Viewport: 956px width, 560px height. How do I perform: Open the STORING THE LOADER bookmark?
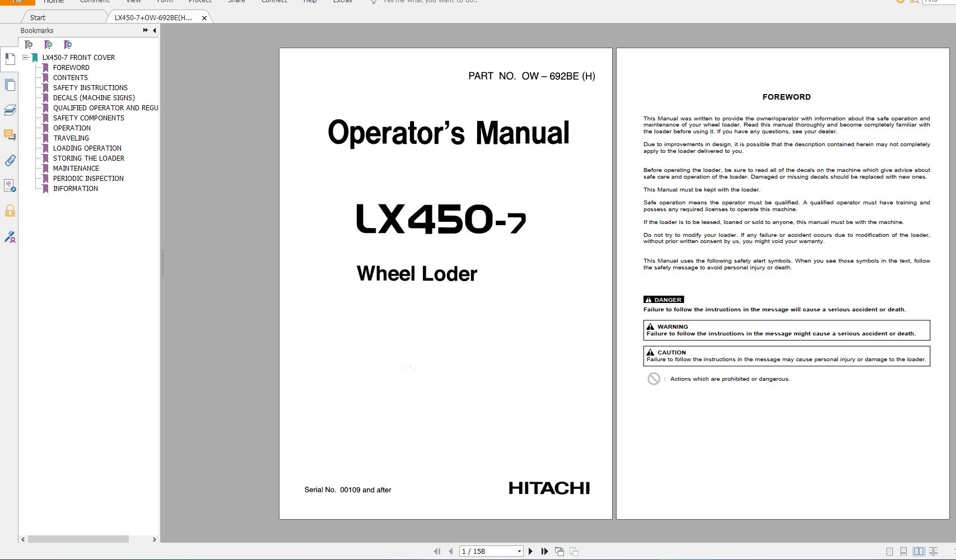pyautogui.click(x=88, y=158)
